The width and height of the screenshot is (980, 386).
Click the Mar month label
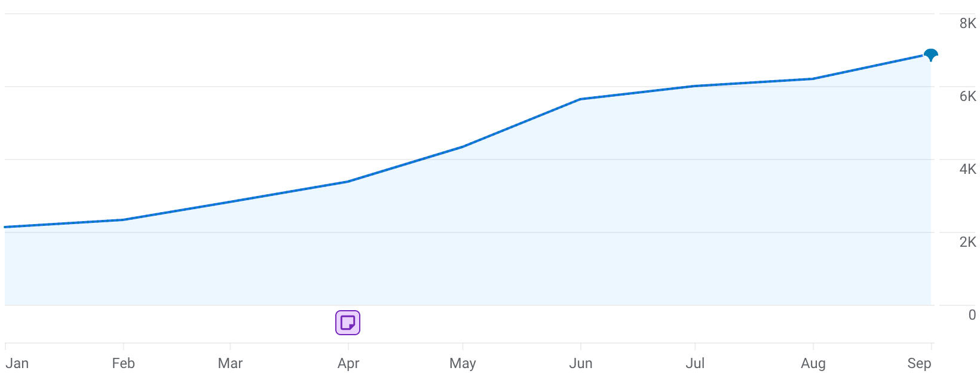pos(230,363)
